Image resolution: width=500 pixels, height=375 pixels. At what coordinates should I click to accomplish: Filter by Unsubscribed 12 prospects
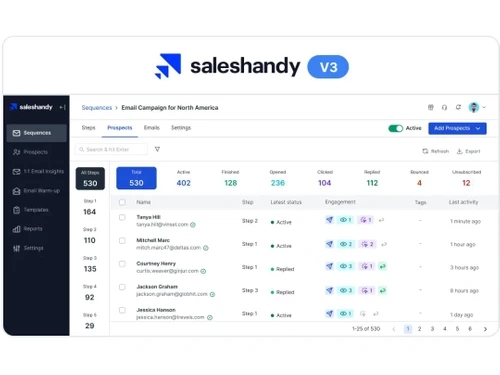click(466, 178)
